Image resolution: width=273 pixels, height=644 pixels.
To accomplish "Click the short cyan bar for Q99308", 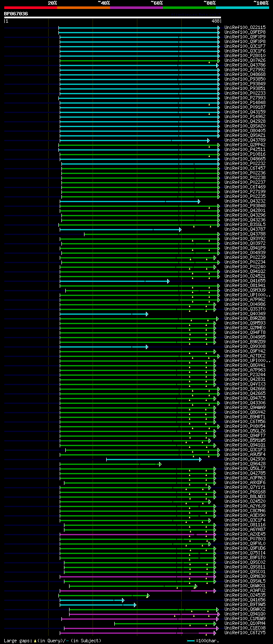I will tap(104, 346).
